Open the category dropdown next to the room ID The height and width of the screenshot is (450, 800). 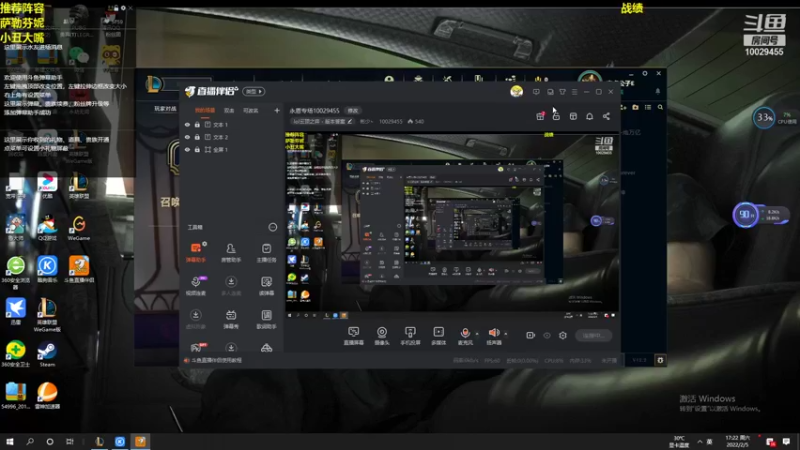[367, 121]
